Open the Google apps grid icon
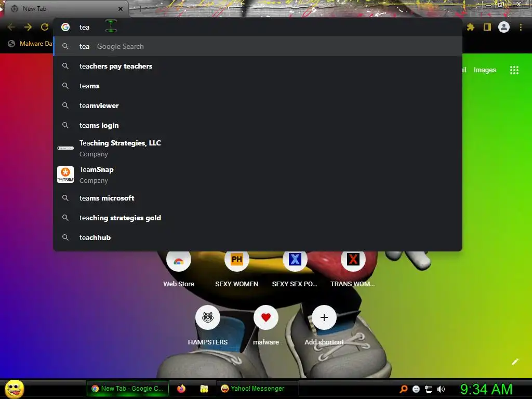Viewport: 532px width, 399px height. (514, 70)
